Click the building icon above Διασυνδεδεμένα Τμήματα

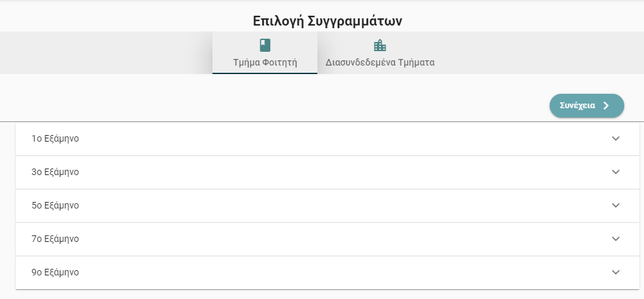380,45
